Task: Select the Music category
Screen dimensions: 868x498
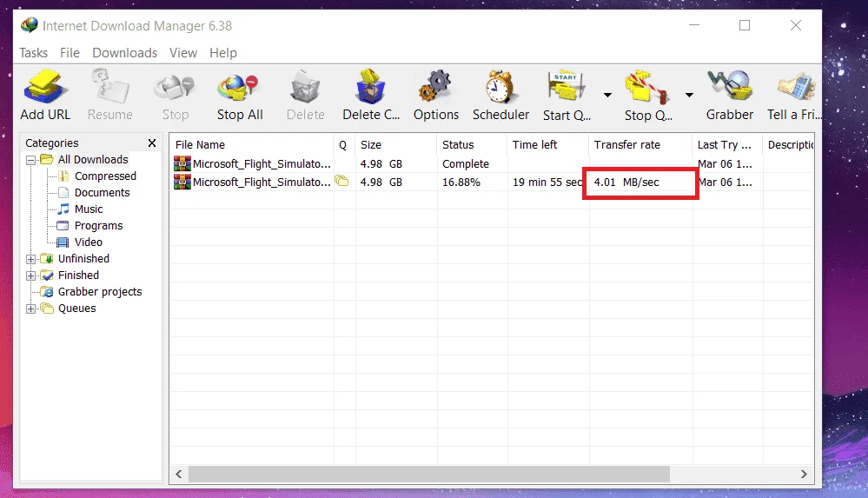Action: (89, 209)
